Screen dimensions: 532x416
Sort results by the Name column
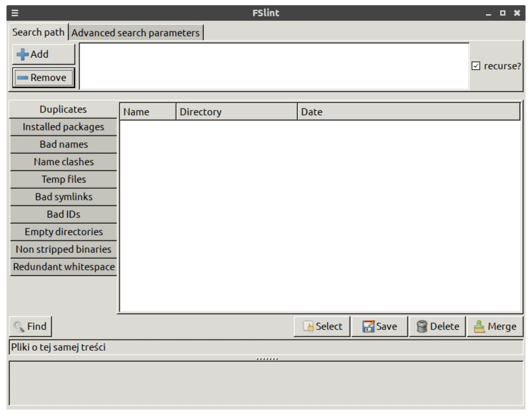pyautogui.click(x=148, y=112)
